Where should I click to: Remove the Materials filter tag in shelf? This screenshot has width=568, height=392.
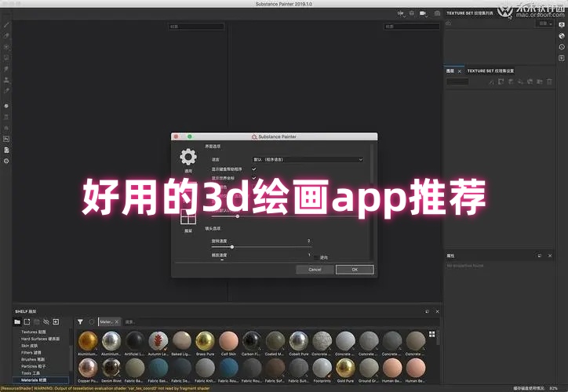[x=117, y=321]
